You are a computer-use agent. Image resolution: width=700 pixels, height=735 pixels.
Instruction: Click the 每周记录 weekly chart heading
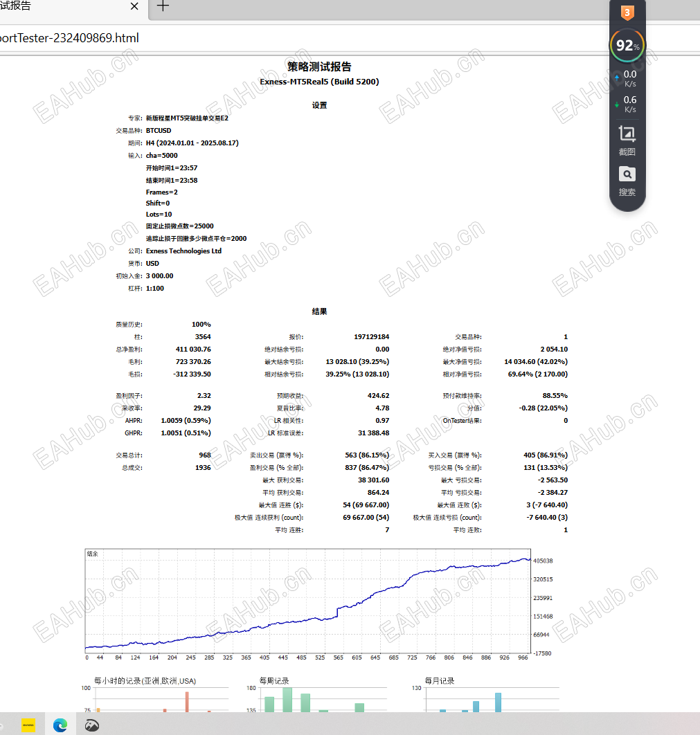pyautogui.click(x=274, y=680)
